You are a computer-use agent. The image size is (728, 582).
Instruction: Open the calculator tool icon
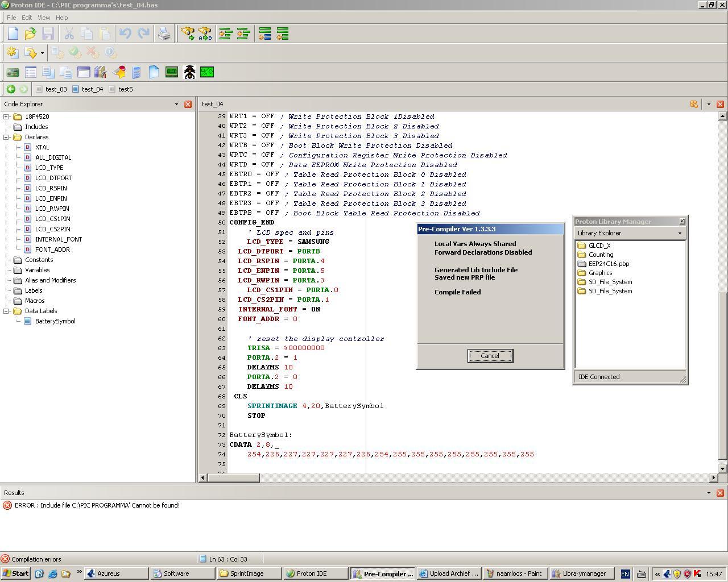pos(136,72)
